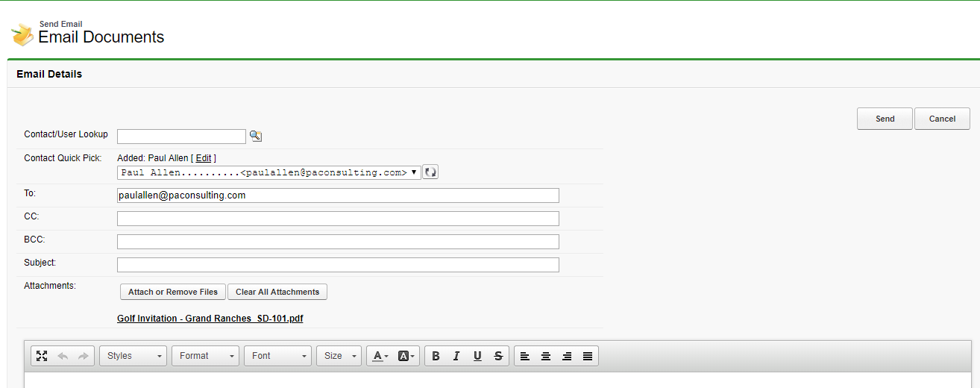The image size is (980, 388).
Task: Click Attach or Remove Files
Action: pos(173,292)
